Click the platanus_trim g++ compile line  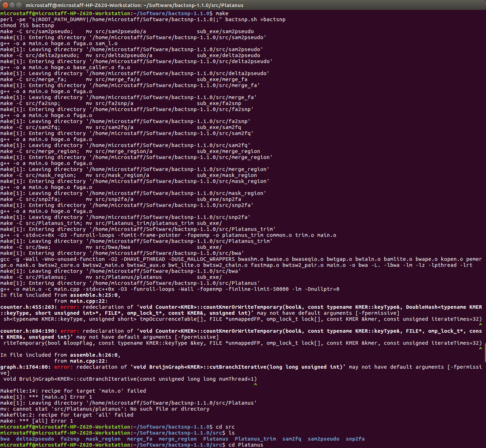pyautogui.click(x=168, y=235)
